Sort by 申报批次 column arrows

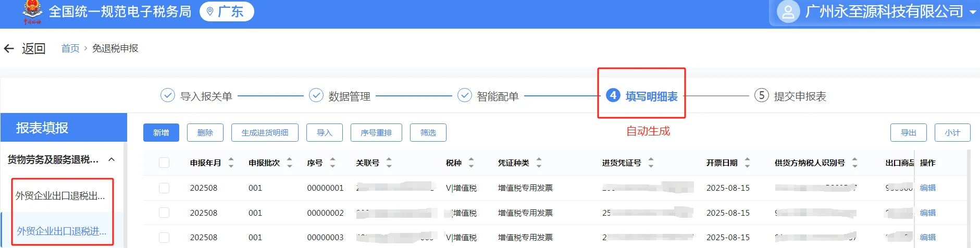[290, 163]
